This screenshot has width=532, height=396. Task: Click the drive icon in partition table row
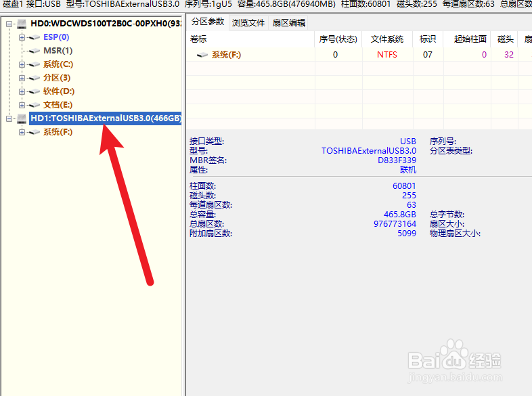tap(202, 55)
